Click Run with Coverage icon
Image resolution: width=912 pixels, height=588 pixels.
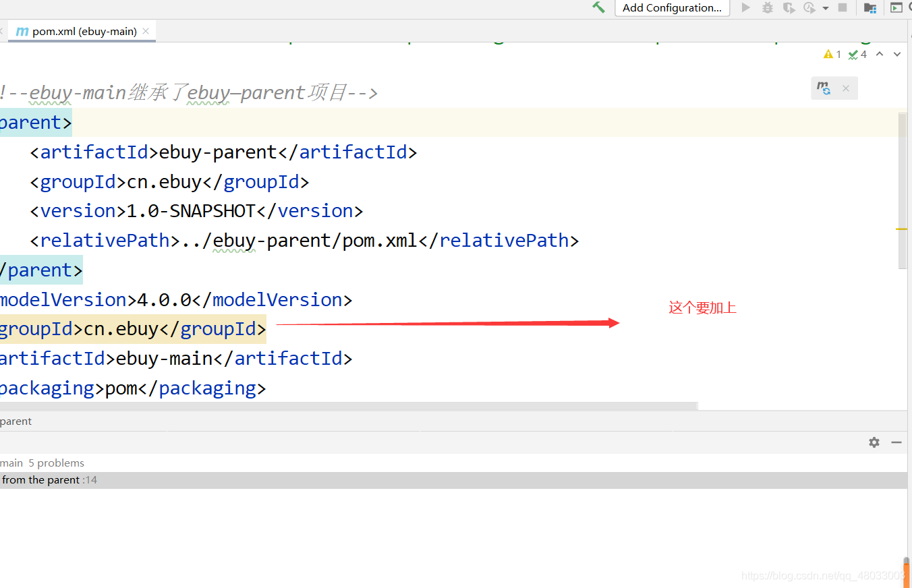[x=789, y=7]
